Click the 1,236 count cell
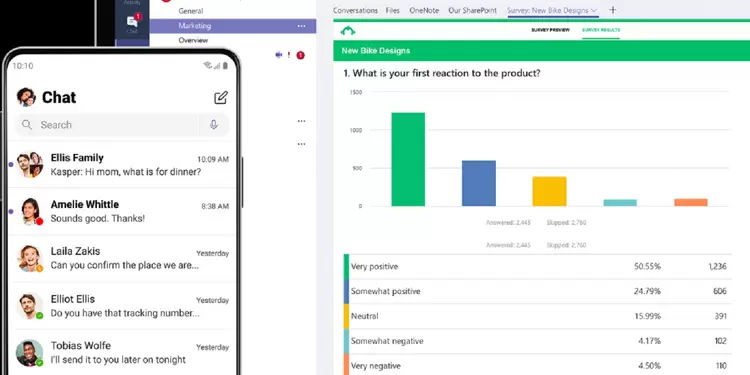 coord(717,266)
